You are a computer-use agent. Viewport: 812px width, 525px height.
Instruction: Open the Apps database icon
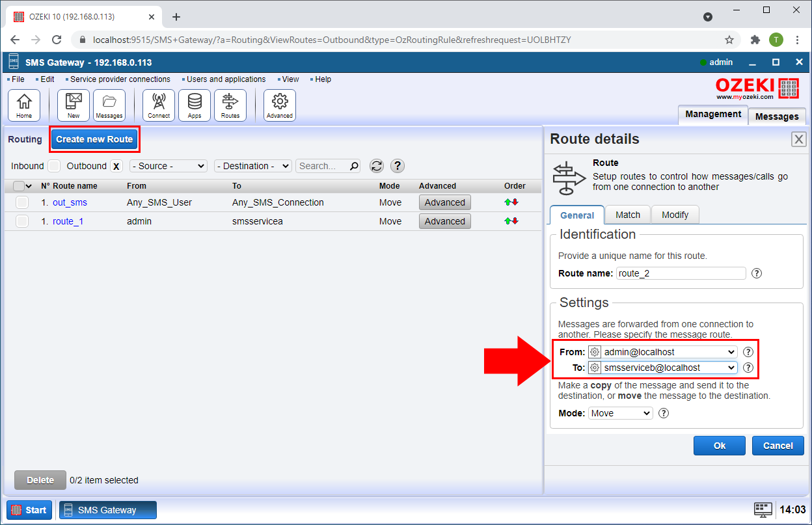click(x=195, y=105)
